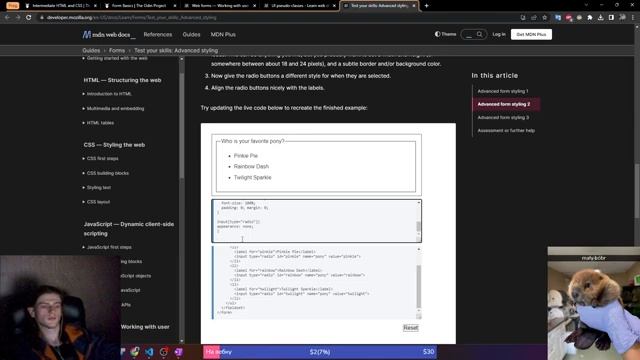Click the References menu

pyautogui.click(x=158, y=35)
